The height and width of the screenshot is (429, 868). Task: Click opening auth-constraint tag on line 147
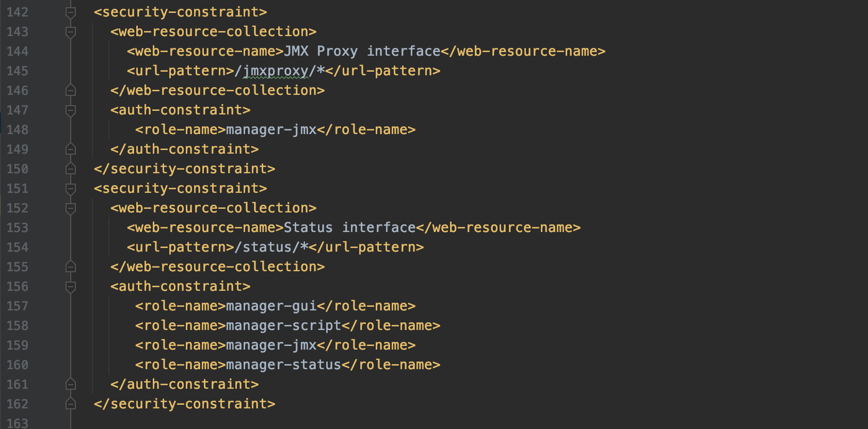click(181, 110)
